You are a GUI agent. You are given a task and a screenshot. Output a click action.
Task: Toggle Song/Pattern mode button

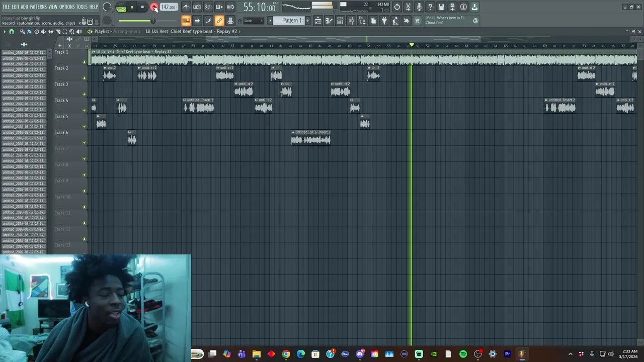tap(121, 8)
